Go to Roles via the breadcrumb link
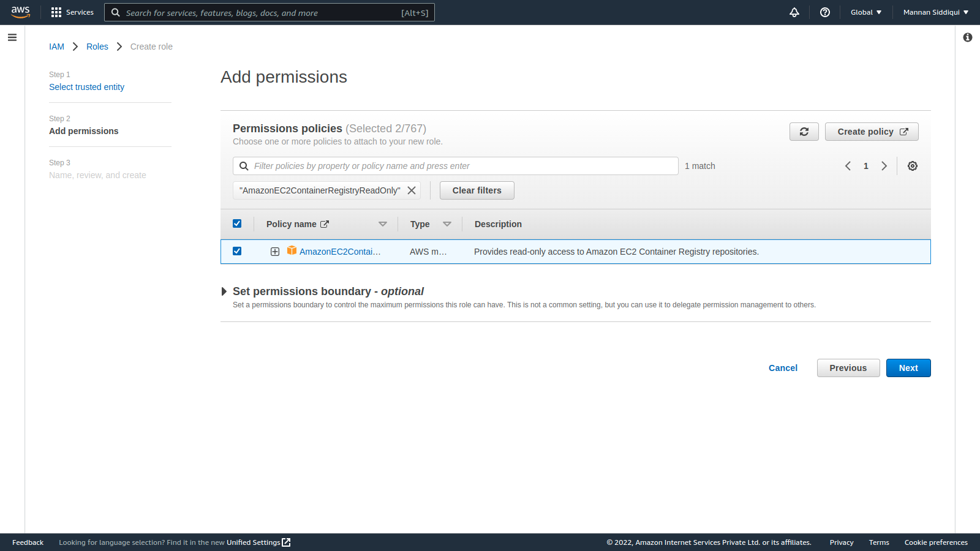This screenshot has width=980, height=551. click(x=97, y=46)
